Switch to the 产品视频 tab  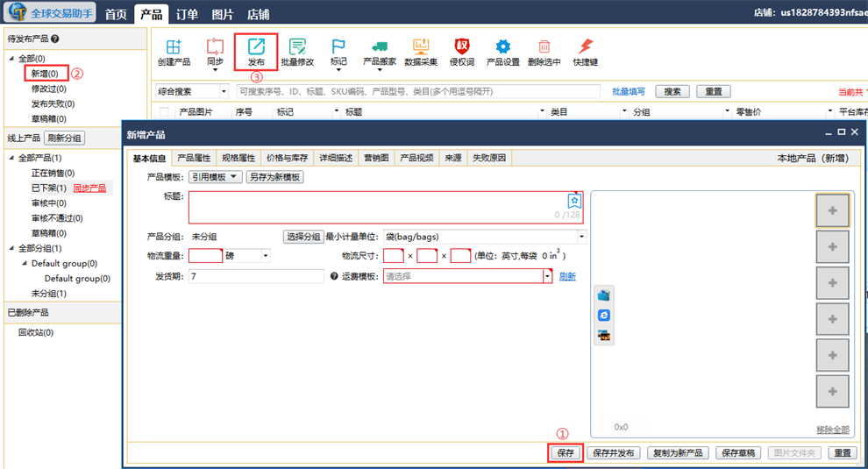click(416, 158)
